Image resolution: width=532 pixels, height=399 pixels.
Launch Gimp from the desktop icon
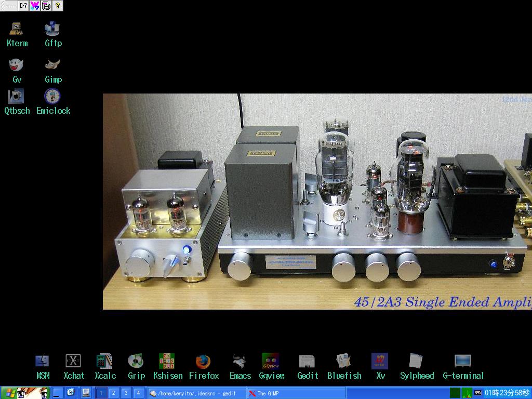click(52, 65)
